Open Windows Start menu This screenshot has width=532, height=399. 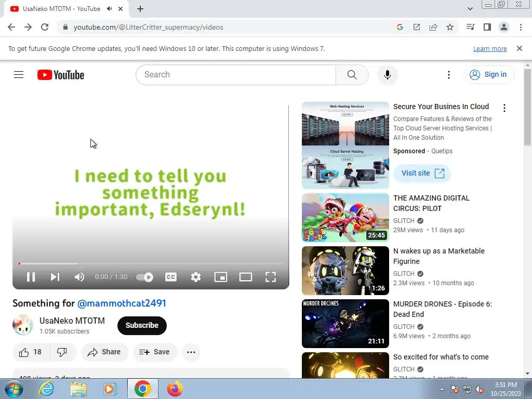pos(14,389)
